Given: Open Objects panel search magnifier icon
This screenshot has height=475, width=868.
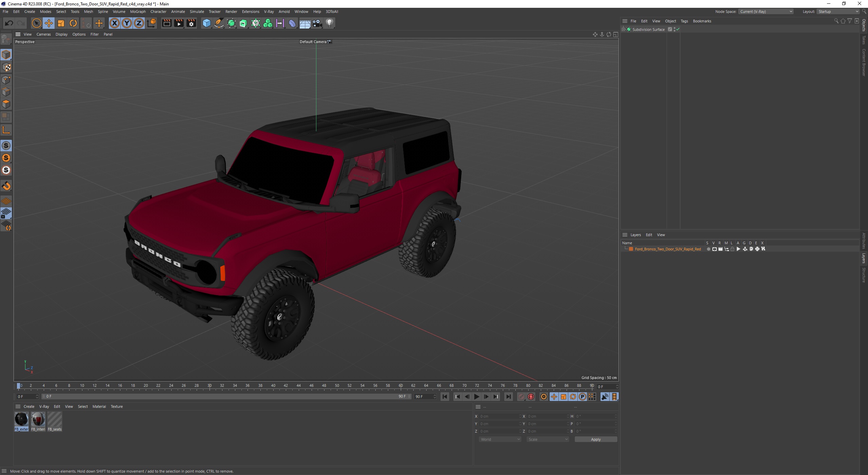Looking at the screenshot, I should coord(836,21).
